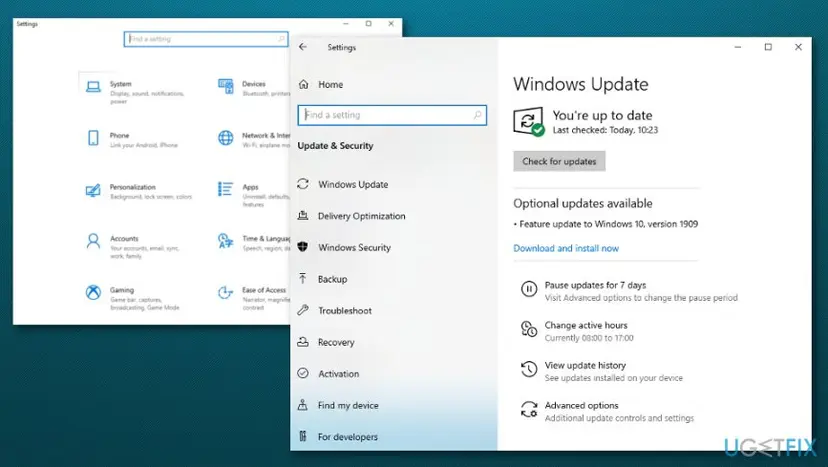
Task: Click the Devices icon in back Settings window
Action: tap(225, 86)
